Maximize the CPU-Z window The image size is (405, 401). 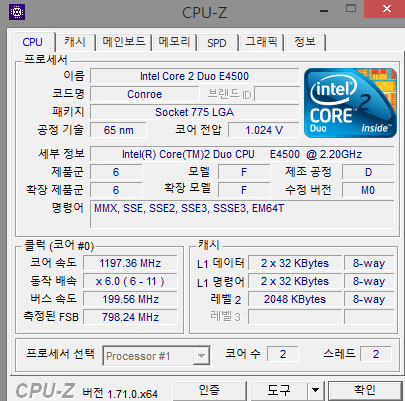pos(351,9)
